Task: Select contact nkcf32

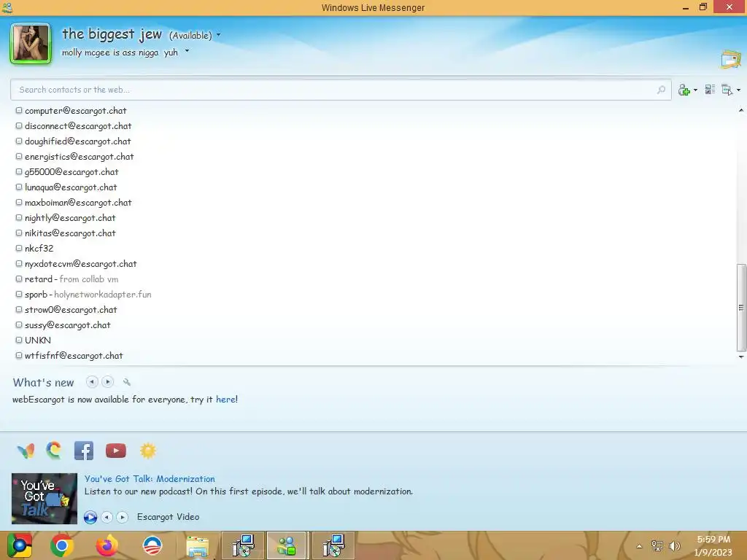Action: (x=39, y=249)
